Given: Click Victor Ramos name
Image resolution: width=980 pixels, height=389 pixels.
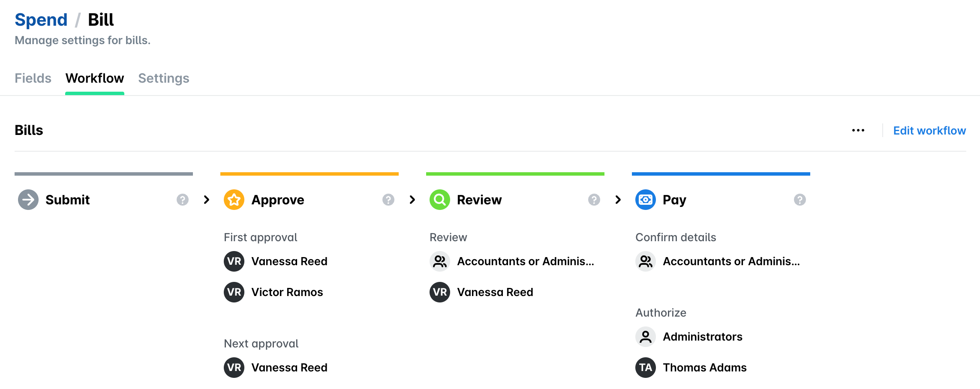Looking at the screenshot, I should (287, 292).
